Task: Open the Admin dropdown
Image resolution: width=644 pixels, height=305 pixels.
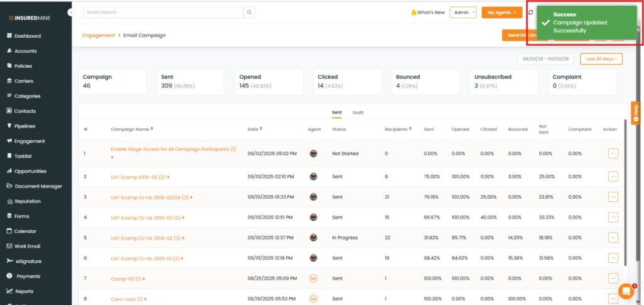Action: [x=462, y=13]
